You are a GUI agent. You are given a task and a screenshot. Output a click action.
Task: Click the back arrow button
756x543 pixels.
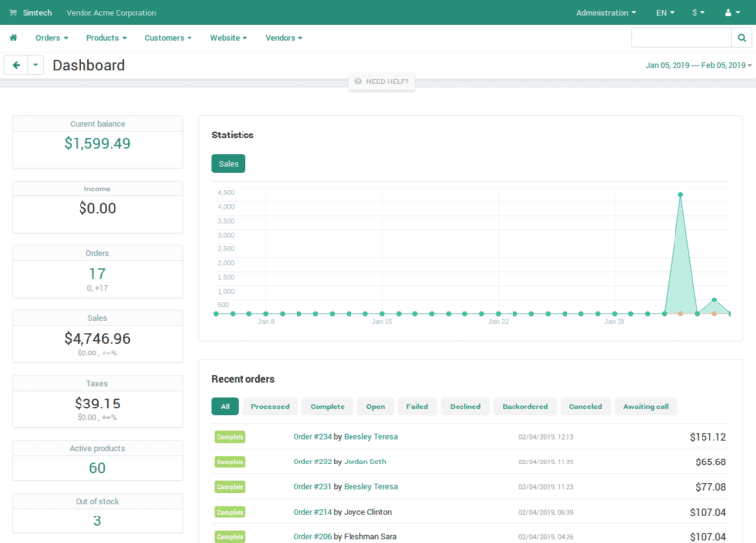(x=16, y=65)
